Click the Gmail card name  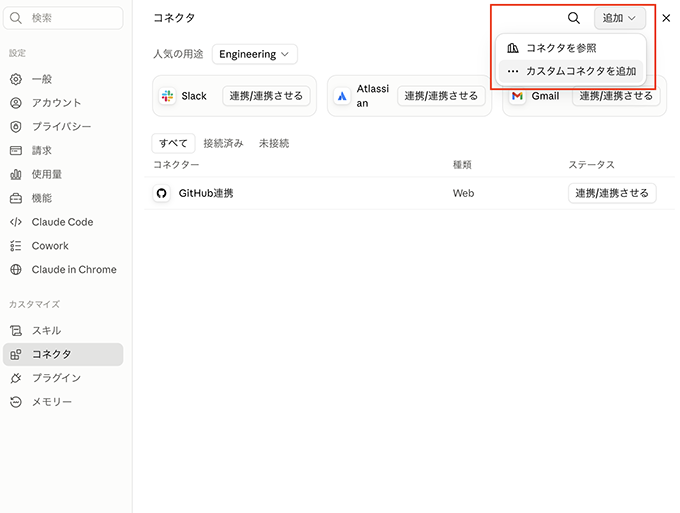tap(545, 96)
